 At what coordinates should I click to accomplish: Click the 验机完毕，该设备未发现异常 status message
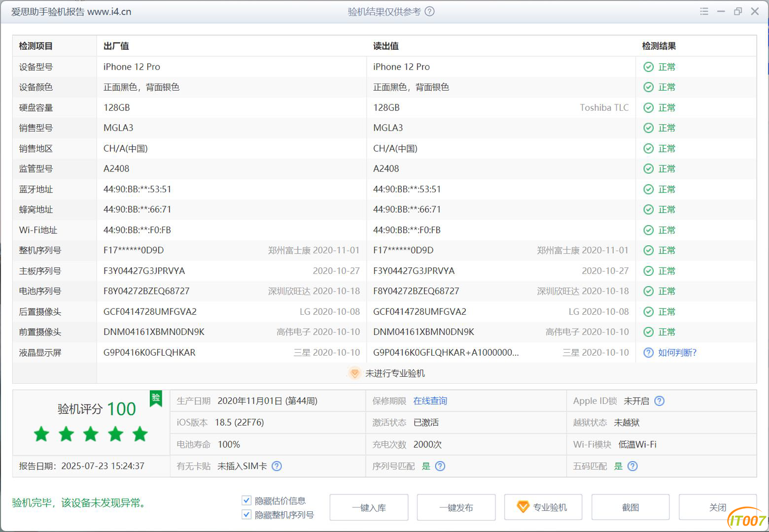pyautogui.click(x=79, y=503)
